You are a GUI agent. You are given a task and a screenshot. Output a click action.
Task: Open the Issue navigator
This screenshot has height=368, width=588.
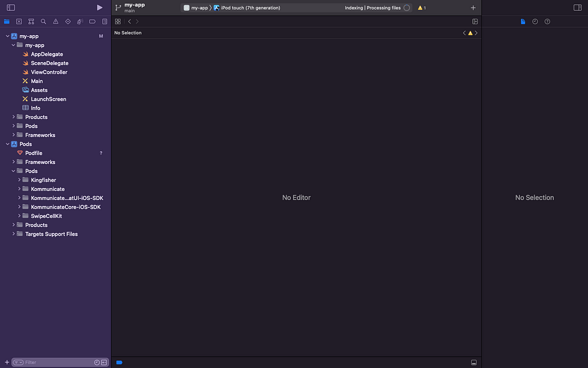(x=56, y=21)
